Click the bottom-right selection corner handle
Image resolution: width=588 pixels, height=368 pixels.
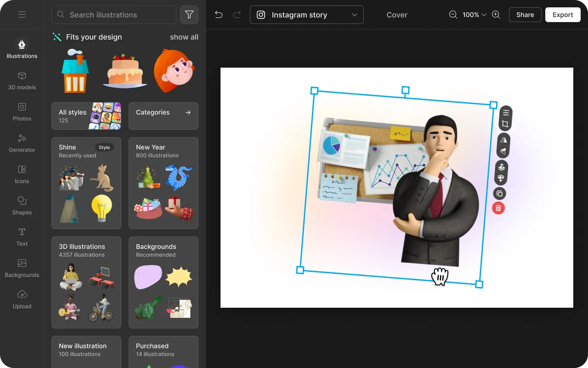coord(479,284)
